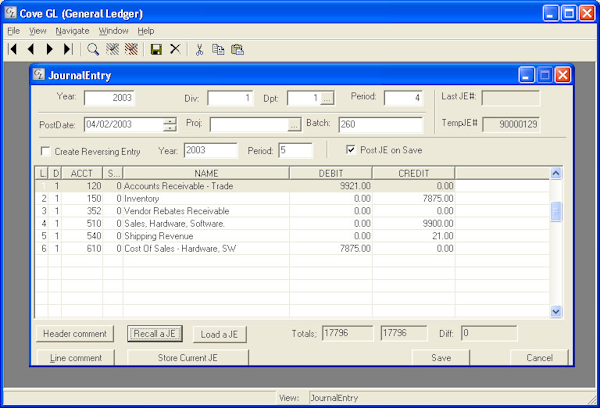Open the Navigate menu
This screenshot has height=408, width=600.
click(72, 31)
